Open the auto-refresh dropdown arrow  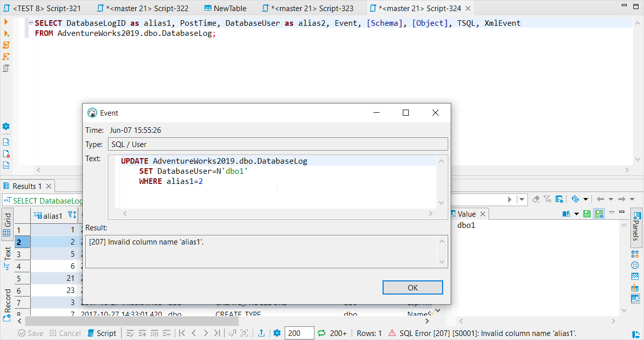(585, 199)
